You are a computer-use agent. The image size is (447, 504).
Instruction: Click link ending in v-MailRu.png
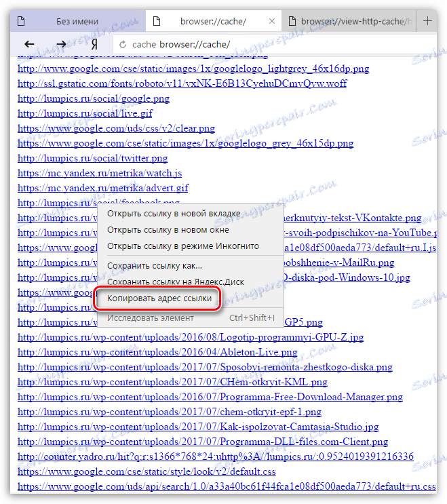coord(339,263)
